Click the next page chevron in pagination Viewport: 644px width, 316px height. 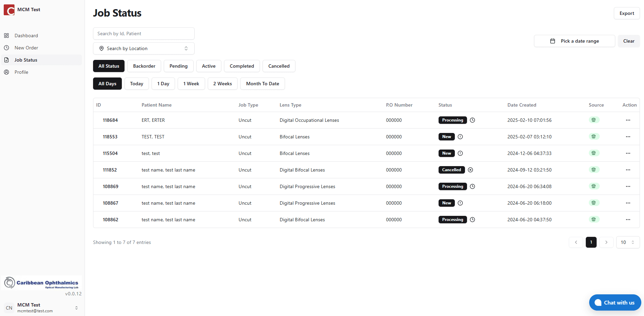click(x=606, y=242)
